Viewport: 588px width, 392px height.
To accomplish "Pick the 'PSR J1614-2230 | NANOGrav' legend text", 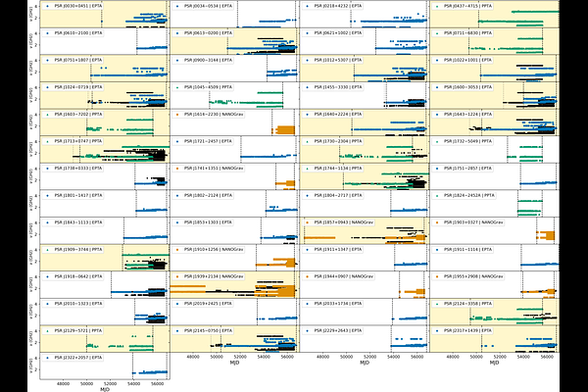I will (214, 114).
